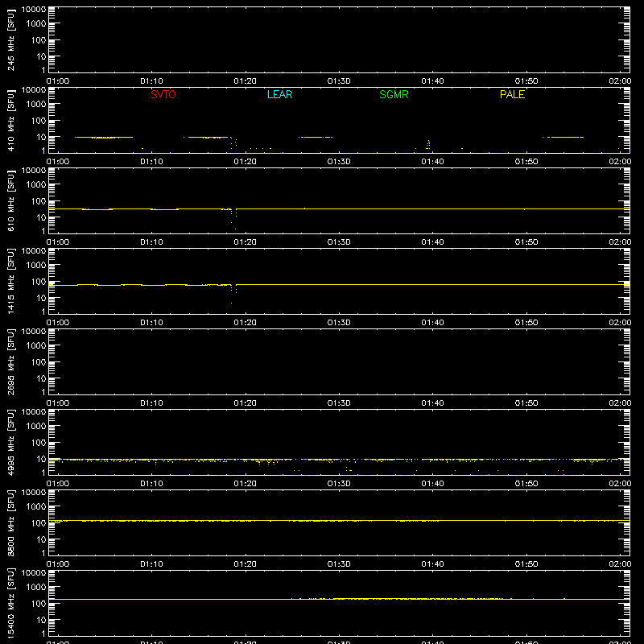Select the 2695 MHz [SFU] axis label
The height and width of the screenshot is (644, 644).
10,361
